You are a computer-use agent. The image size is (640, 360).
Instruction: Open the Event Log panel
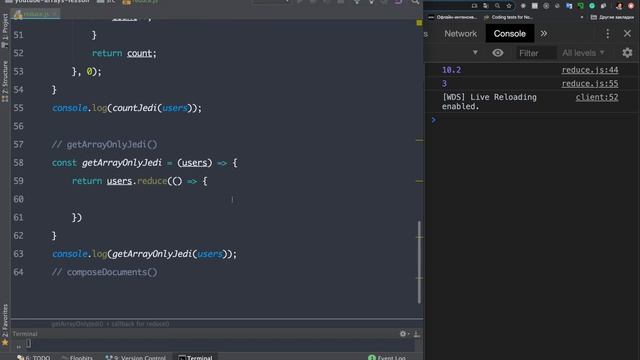pos(387,358)
